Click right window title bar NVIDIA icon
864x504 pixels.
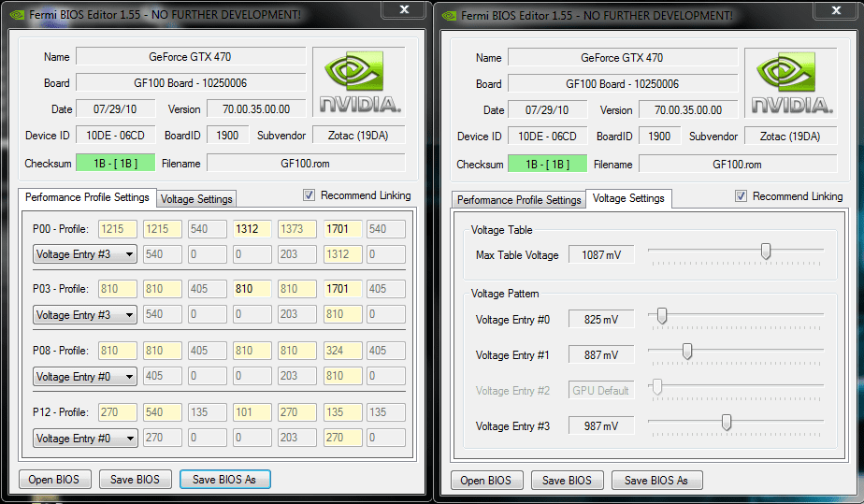click(x=450, y=16)
